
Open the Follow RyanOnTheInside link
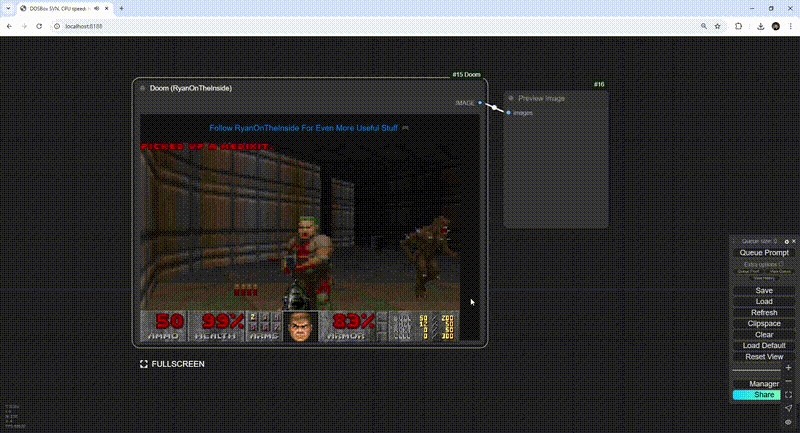tap(303, 128)
